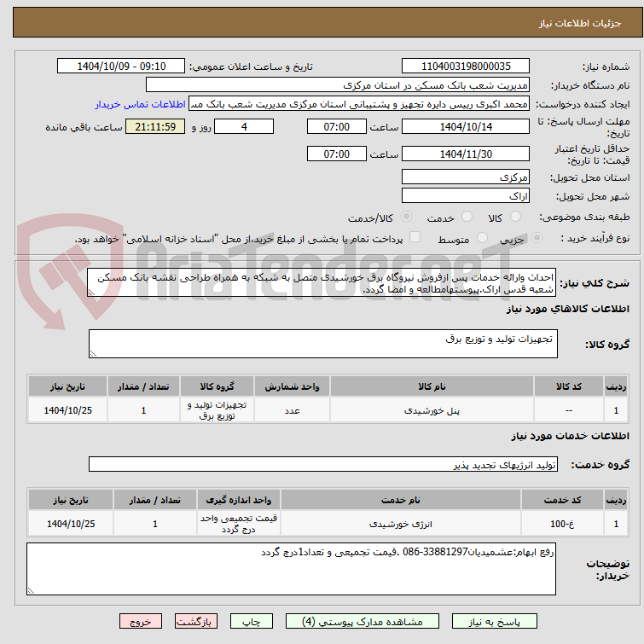Click the service code غ-100 cell

(x=562, y=524)
